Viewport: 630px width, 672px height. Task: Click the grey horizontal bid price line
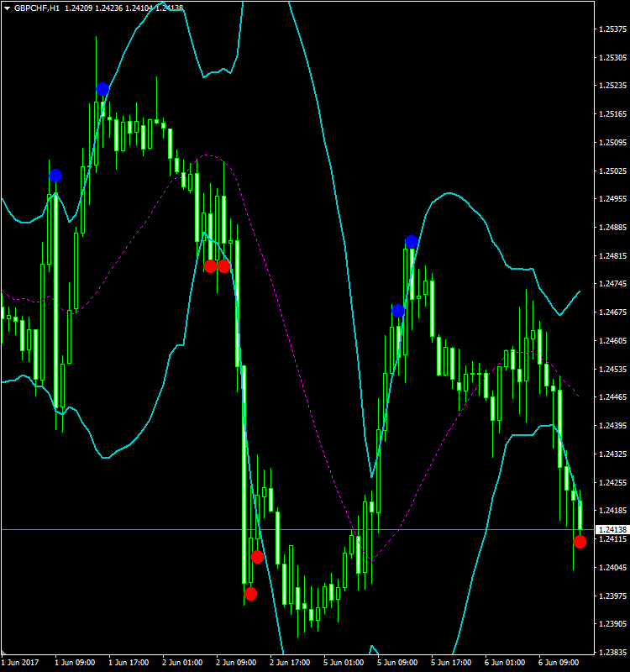coord(297,530)
